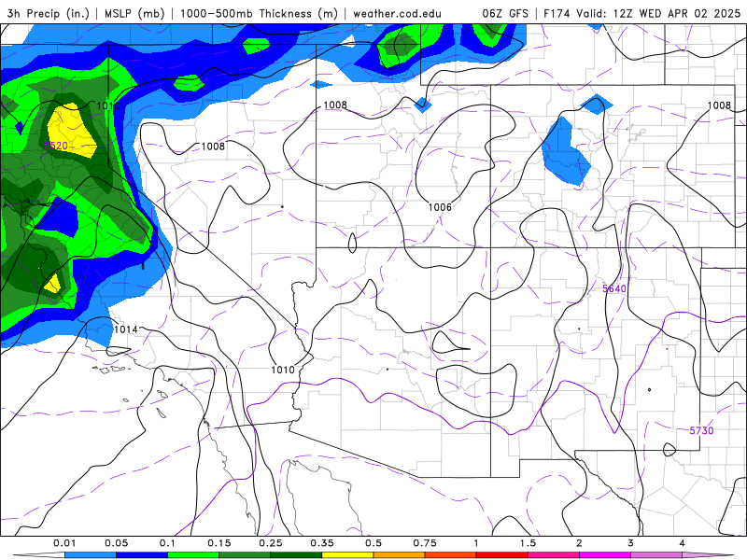Select the 0.05 legend value
The height and width of the screenshot is (560, 747).
point(116,543)
